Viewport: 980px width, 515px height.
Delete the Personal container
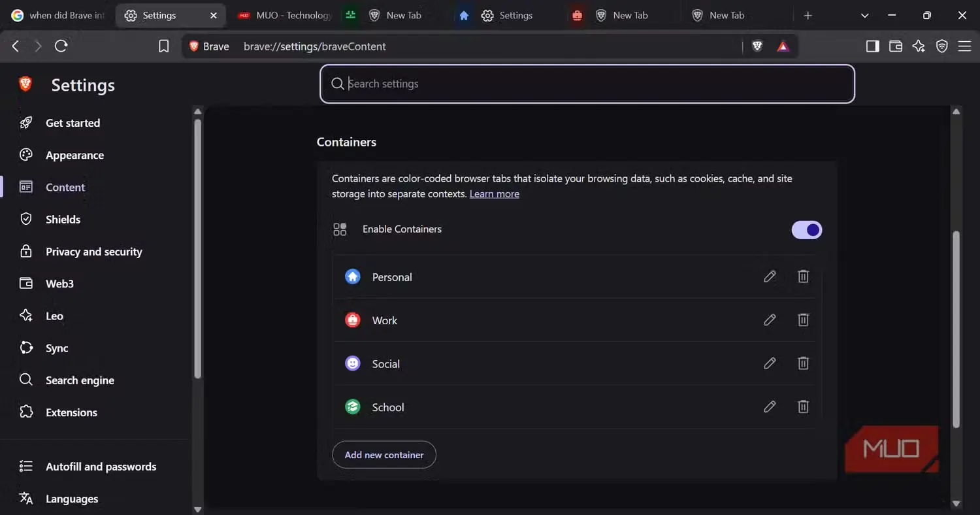[804, 276]
